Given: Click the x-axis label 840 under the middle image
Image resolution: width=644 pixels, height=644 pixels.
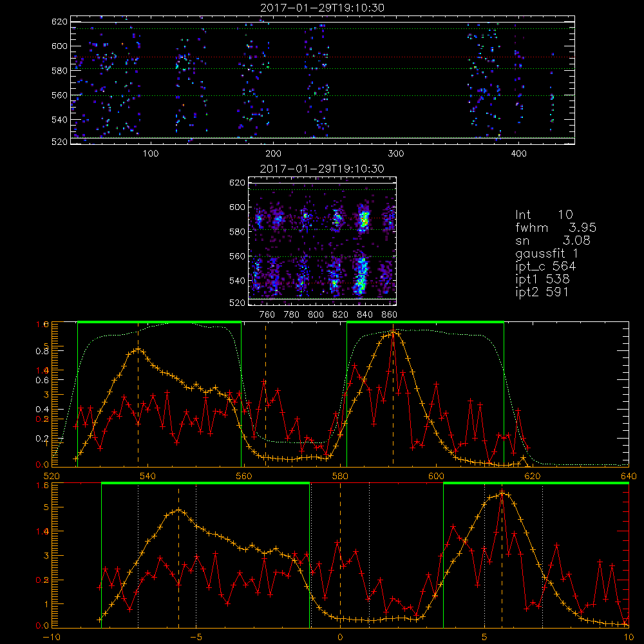Looking at the screenshot, I should tap(365, 315).
